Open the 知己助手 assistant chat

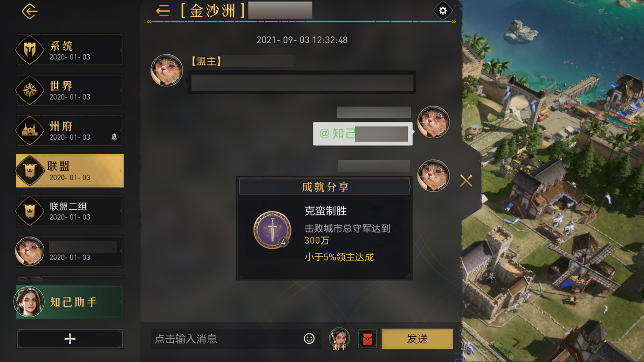pyautogui.click(x=69, y=302)
